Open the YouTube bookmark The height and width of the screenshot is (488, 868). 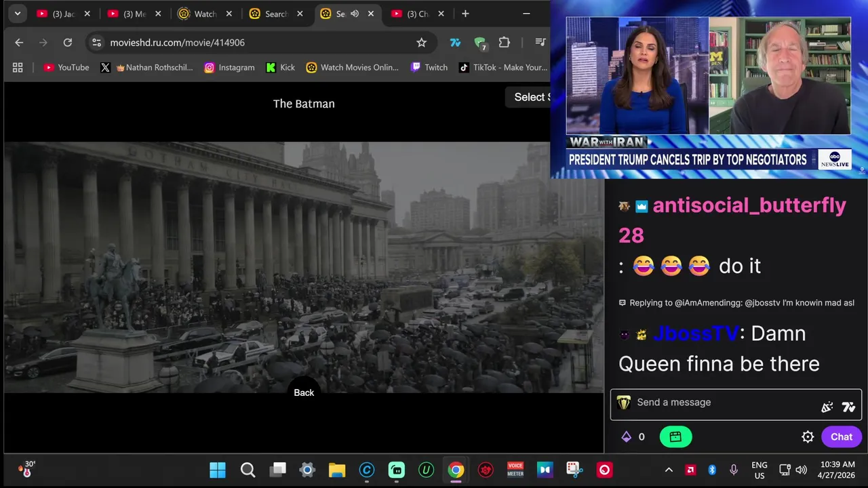coord(66,67)
